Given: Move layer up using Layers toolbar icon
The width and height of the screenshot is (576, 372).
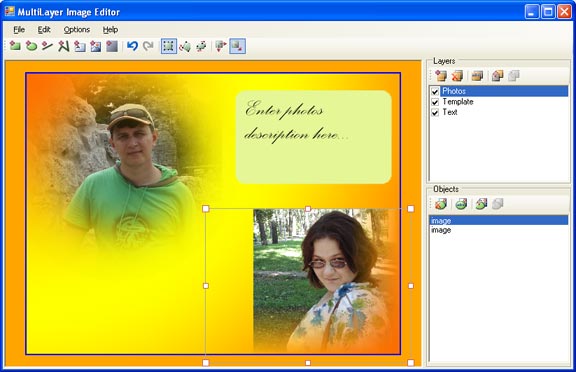Looking at the screenshot, I should coord(497,76).
